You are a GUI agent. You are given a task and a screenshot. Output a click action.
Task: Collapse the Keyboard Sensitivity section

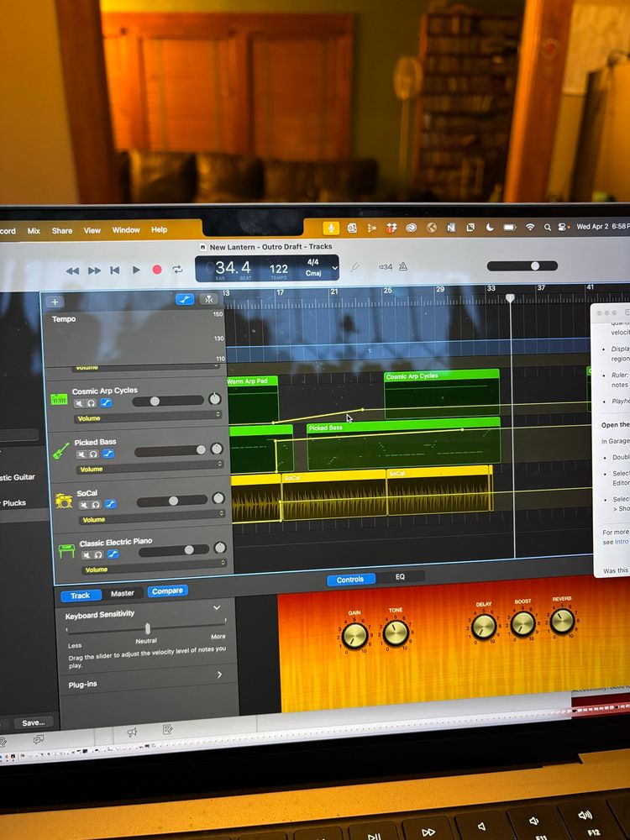click(x=217, y=608)
